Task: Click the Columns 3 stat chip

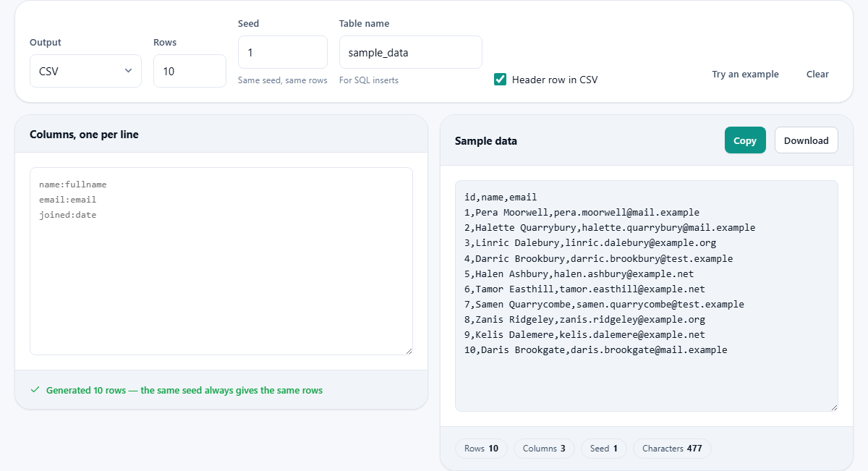Action: click(544, 449)
